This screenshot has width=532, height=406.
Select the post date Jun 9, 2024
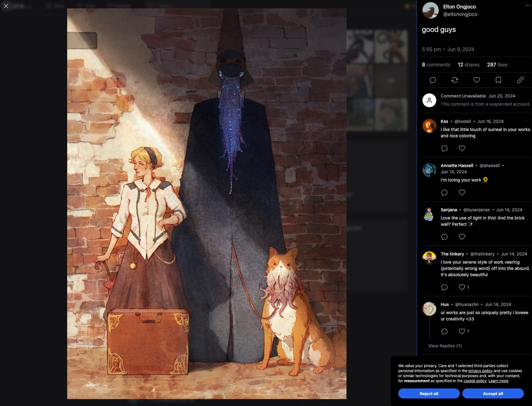click(460, 49)
